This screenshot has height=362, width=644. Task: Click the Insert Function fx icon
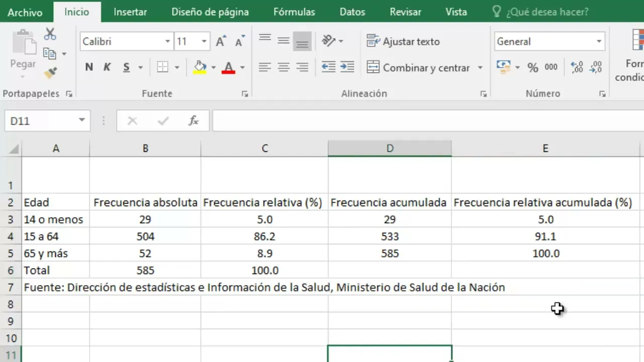coord(194,121)
